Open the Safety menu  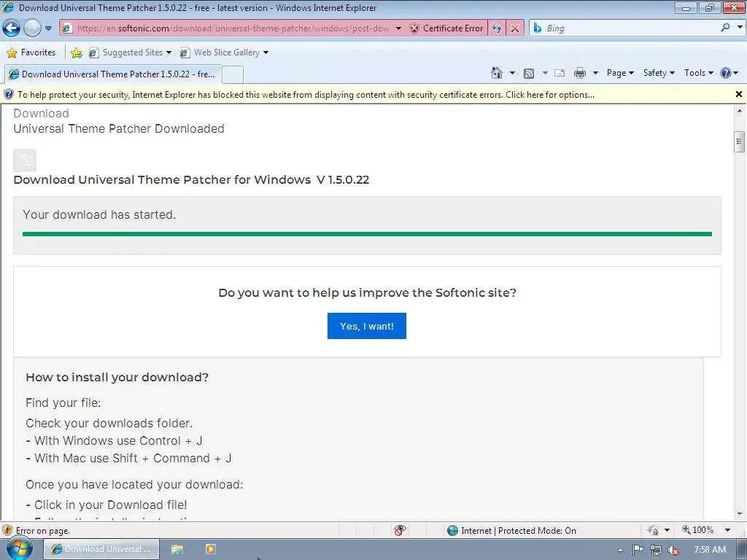click(659, 73)
